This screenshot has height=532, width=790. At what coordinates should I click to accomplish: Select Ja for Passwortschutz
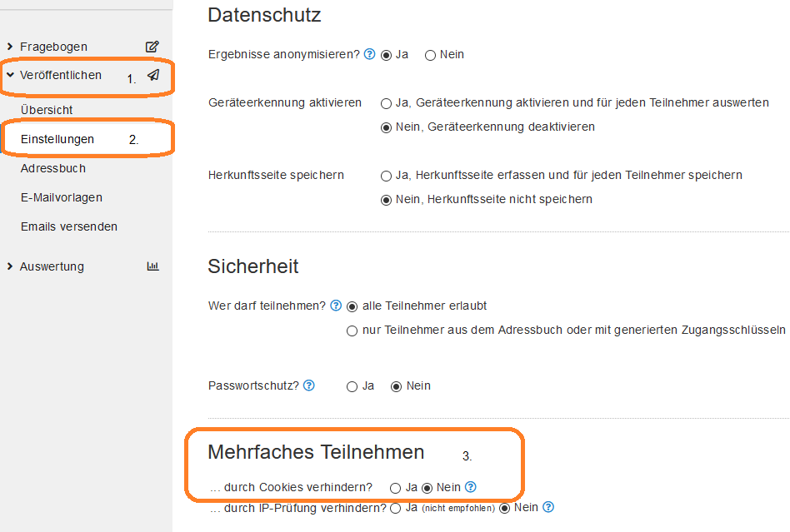point(352,386)
